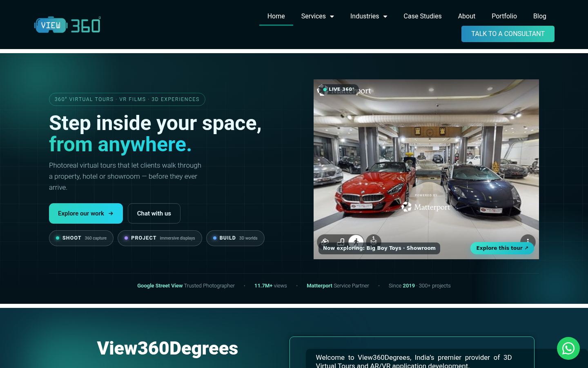Expand the Industries dropdown arrow
Image resolution: width=588 pixels, height=368 pixels.
click(x=385, y=16)
